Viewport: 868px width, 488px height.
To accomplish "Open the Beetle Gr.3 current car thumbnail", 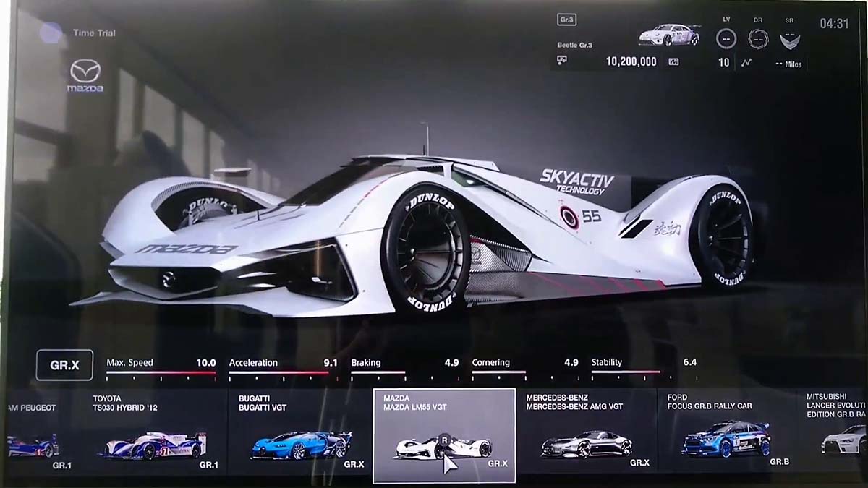I will coord(669,35).
